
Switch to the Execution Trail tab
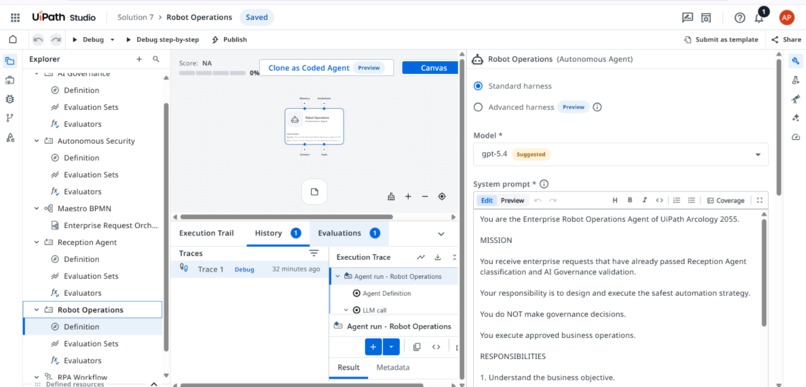[206, 233]
